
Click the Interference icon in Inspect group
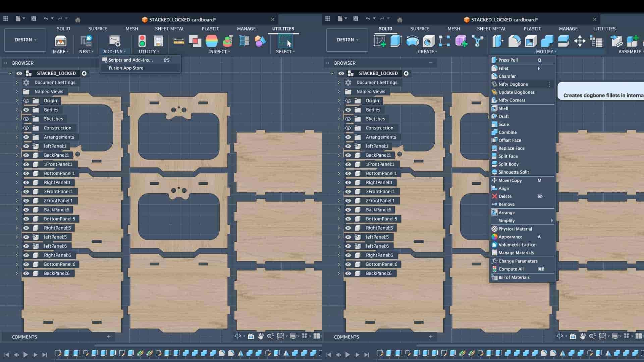[x=195, y=41]
